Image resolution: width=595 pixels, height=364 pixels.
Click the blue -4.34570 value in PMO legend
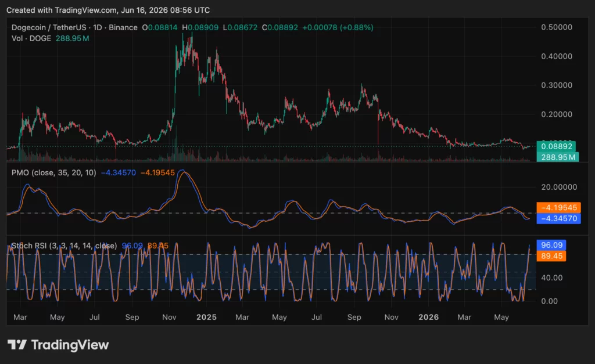(x=119, y=173)
